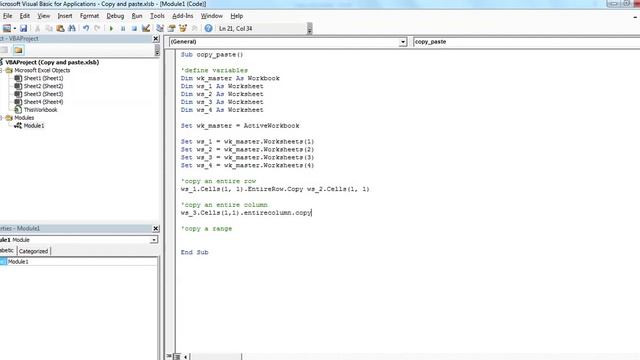Open the toolbar options overflow arrow

pos(309,29)
